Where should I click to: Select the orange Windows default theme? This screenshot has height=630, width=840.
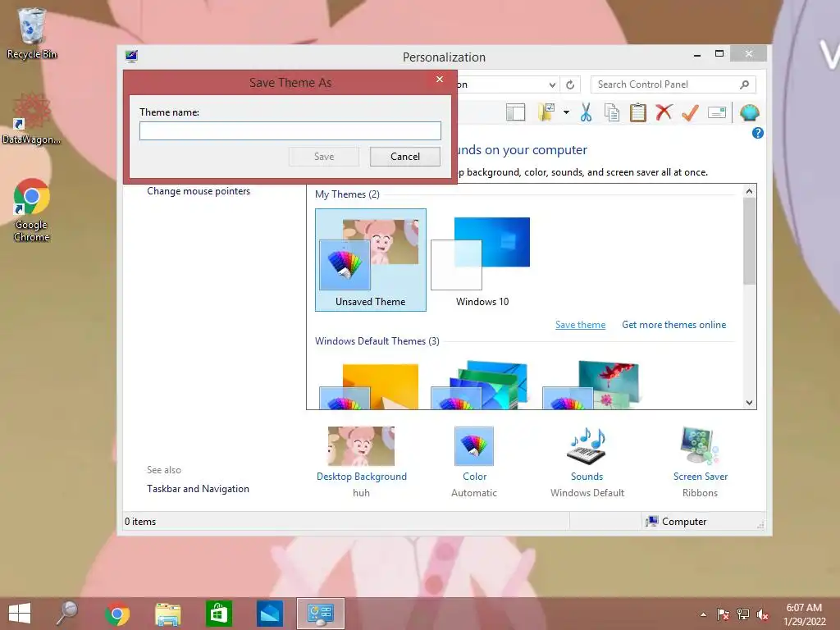point(370,386)
